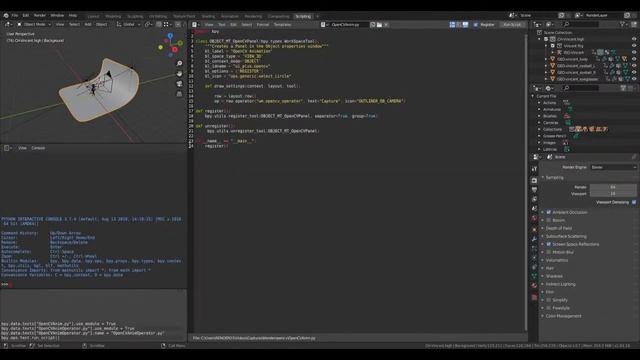Click the Blender logo icon
640x360 pixels.
point(6,16)
